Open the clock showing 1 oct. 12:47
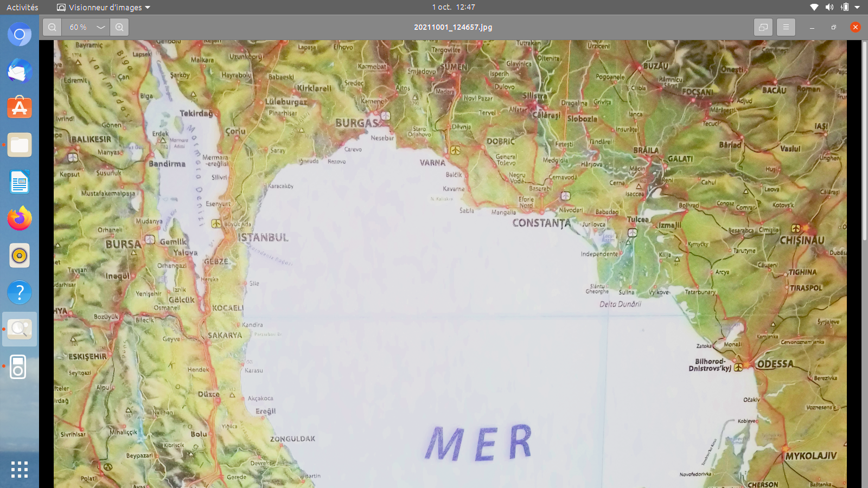868x488 pixels. [453, 7]
